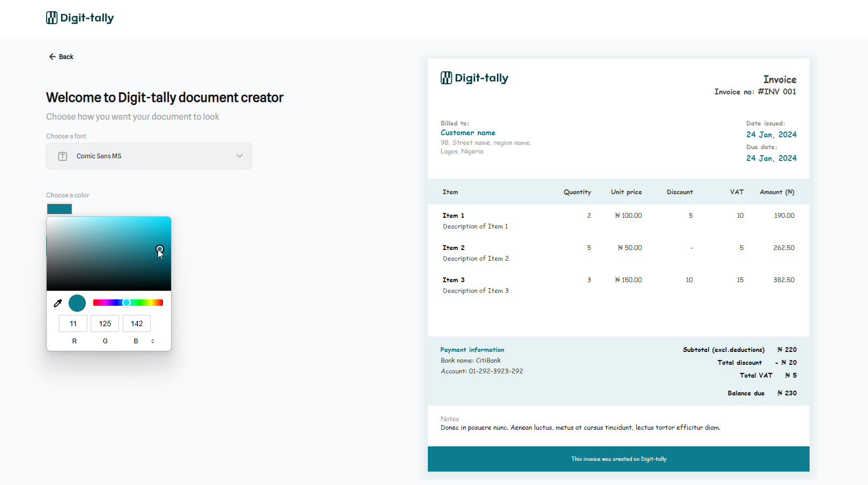This screenshot has width=868, height=485.
Task: Click the issued date 24 Jan, 2024
Action: [771, 135]
